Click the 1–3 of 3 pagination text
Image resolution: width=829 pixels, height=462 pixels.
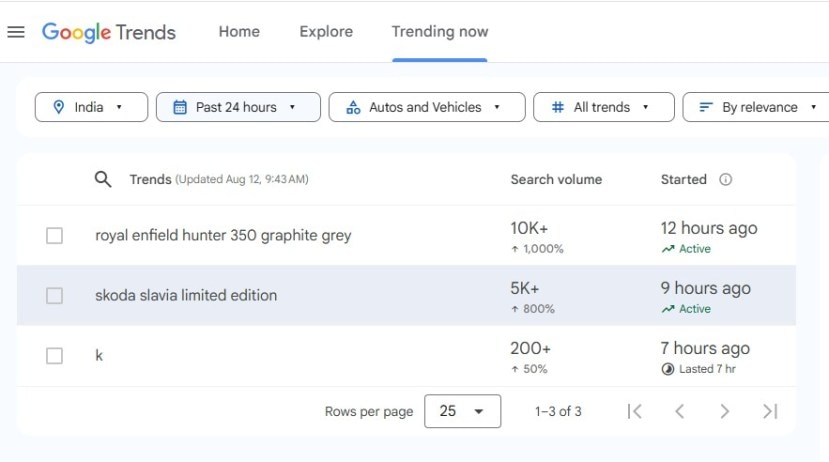[558, 411]
